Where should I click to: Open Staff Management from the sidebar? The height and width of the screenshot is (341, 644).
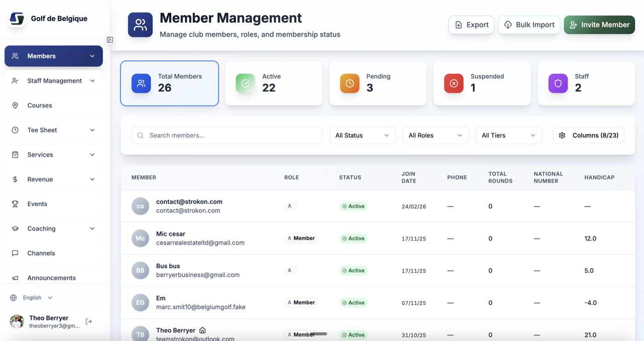(54, 81)
